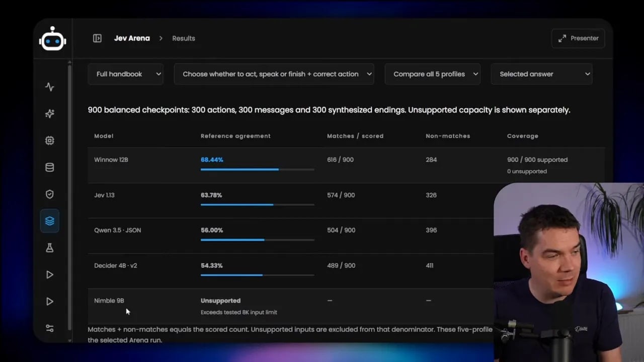Open the sliders settings sidebar icon
The image size is (644, 362).
coord(49,328)
